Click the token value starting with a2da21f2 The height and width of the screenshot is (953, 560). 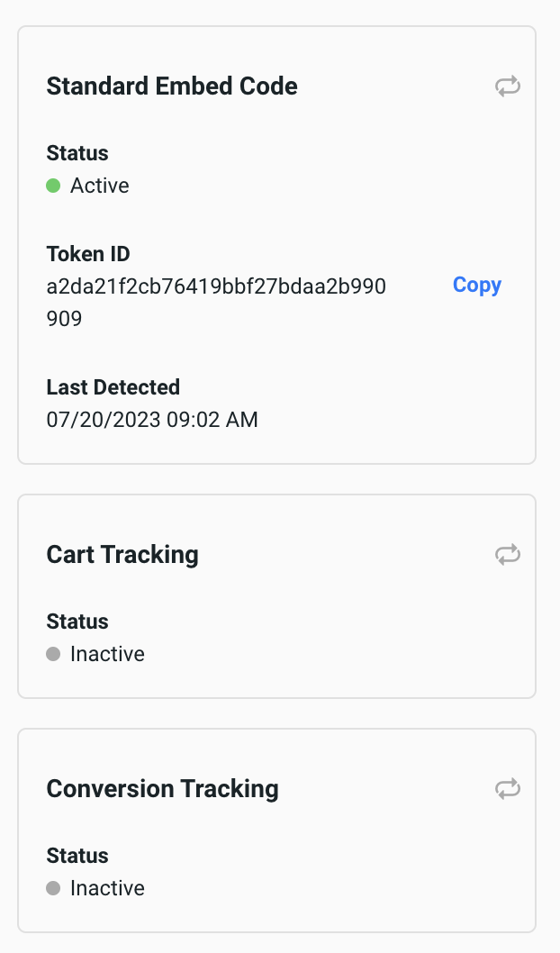pos(215,286)
